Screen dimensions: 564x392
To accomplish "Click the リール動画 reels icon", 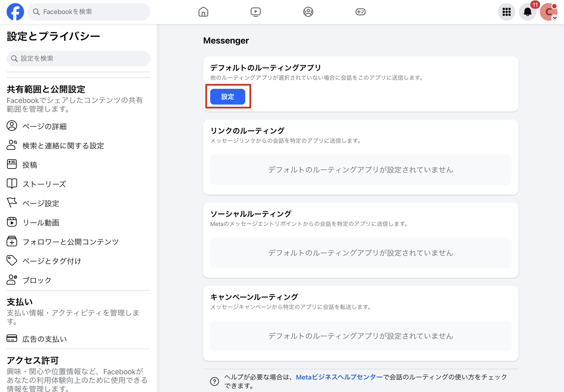I will coord(12,222).
